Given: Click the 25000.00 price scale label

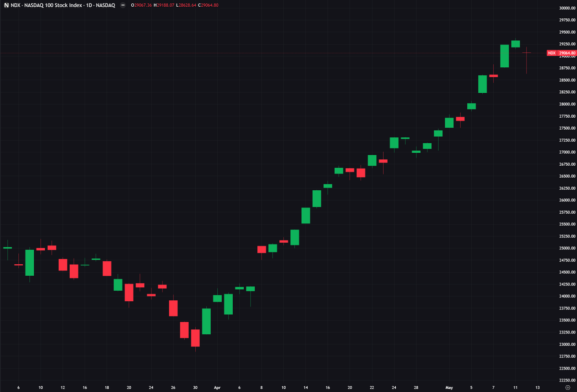Looking at the screenshot, I should click(x=567, y=248).
